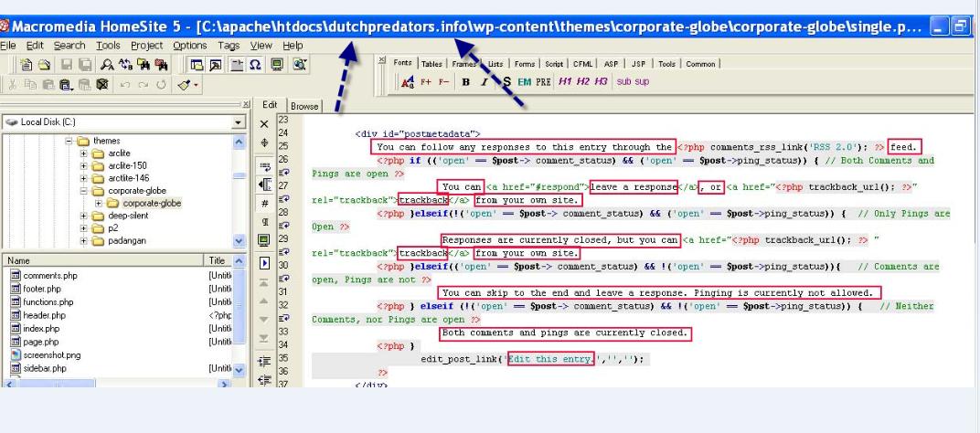Insert an H3 heading tag

coord(602,82)
